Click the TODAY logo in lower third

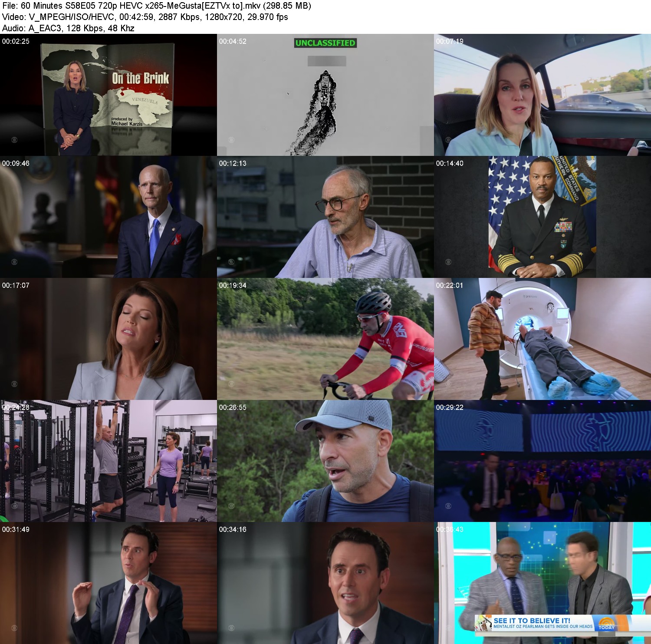(606, 624)
